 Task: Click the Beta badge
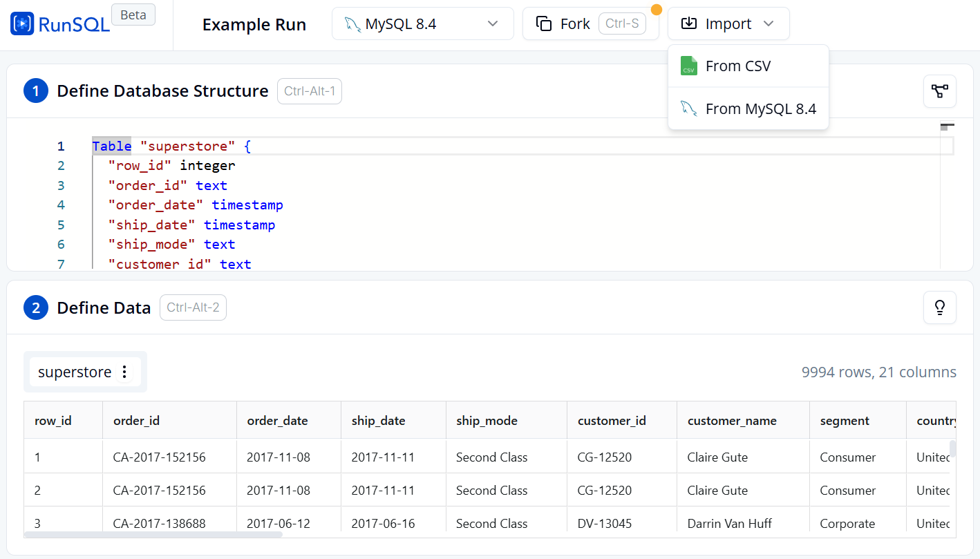click(x=133, y=15)
